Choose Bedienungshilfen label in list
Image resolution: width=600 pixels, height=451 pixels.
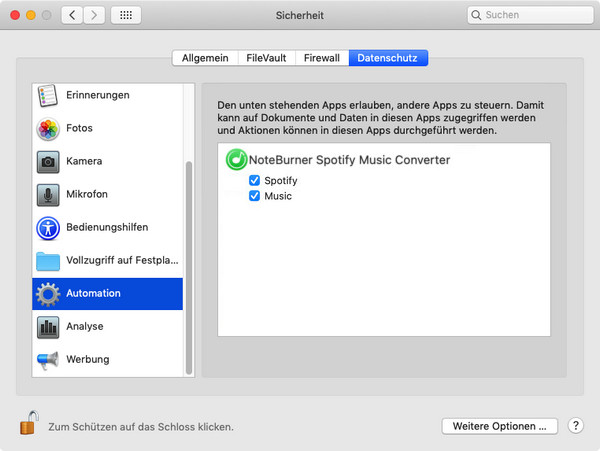(x=107, y=227)
